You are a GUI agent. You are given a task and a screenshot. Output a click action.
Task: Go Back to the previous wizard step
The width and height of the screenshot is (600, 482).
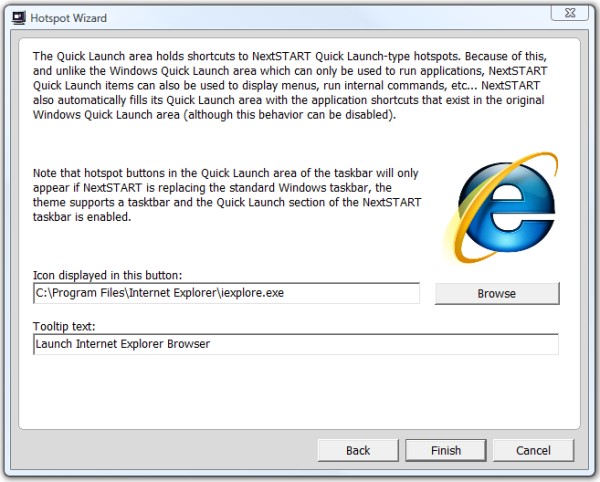point(358,450)
